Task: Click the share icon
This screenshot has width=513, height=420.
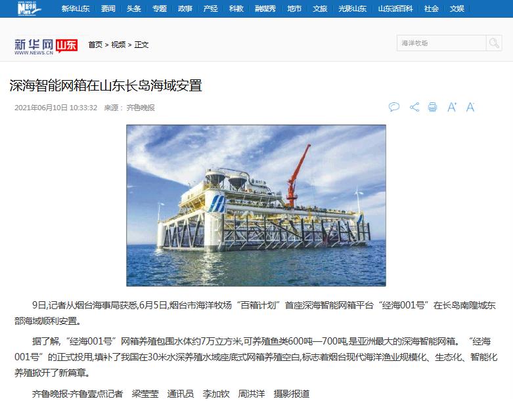Action: (414, 107)
